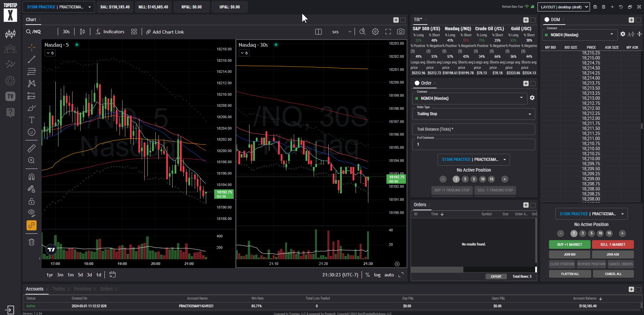This screenshot has width=644, height=315.
Task: Select the trend line drawing tool
Action: pos(32,60)
